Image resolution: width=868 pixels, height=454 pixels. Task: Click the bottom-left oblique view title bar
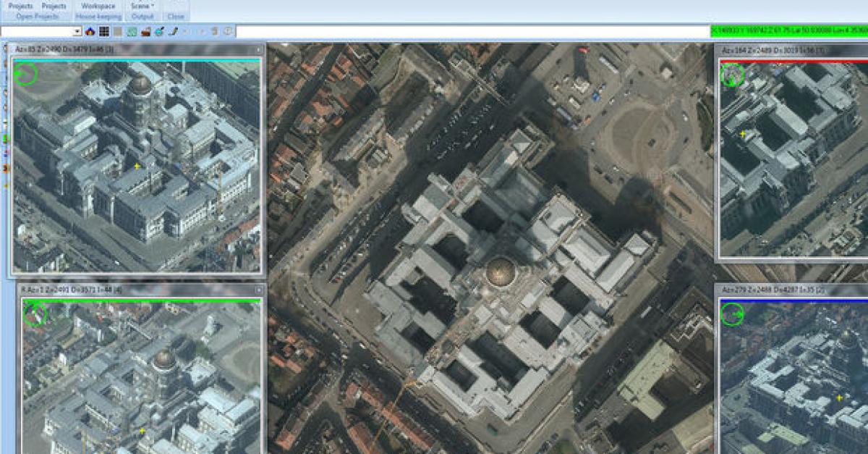tap(141, 290)
